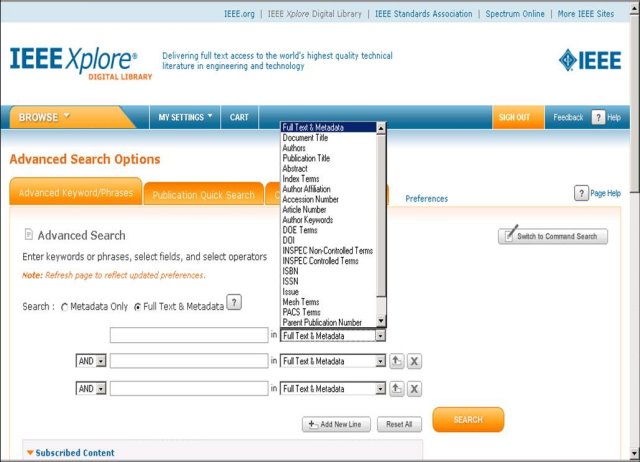
Task: Click the question mark icon beside search mode options
Action: pyautogui.click(x=234, y=302)
